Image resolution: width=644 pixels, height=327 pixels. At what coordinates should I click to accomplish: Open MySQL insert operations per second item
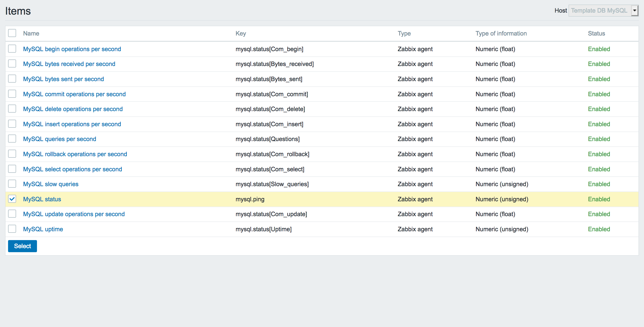point(72,124)
